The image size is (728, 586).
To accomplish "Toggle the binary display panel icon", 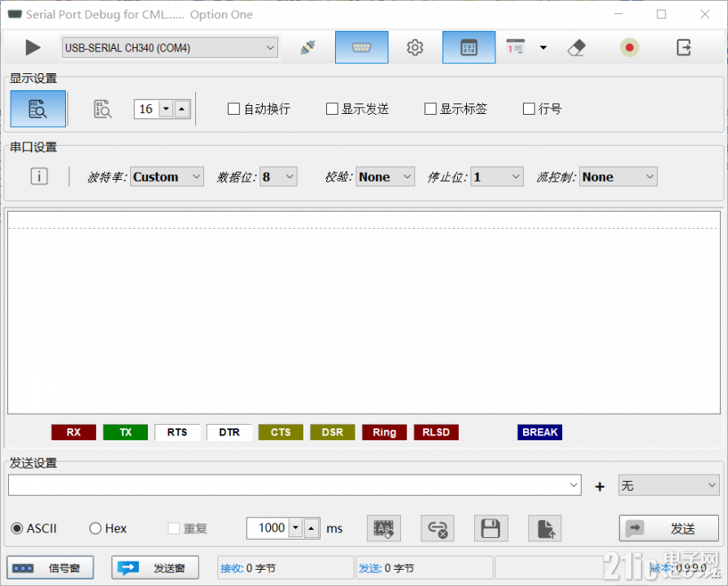I will click(469, 47).
